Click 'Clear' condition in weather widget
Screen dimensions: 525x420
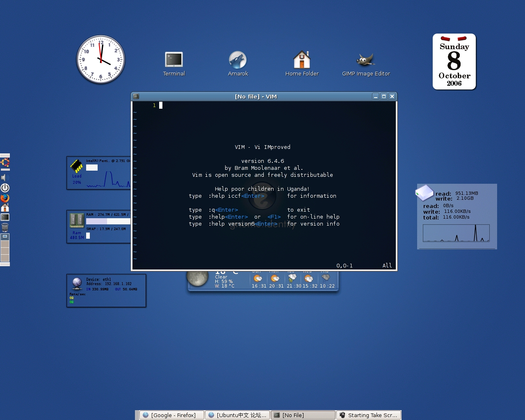pos(221,277)
